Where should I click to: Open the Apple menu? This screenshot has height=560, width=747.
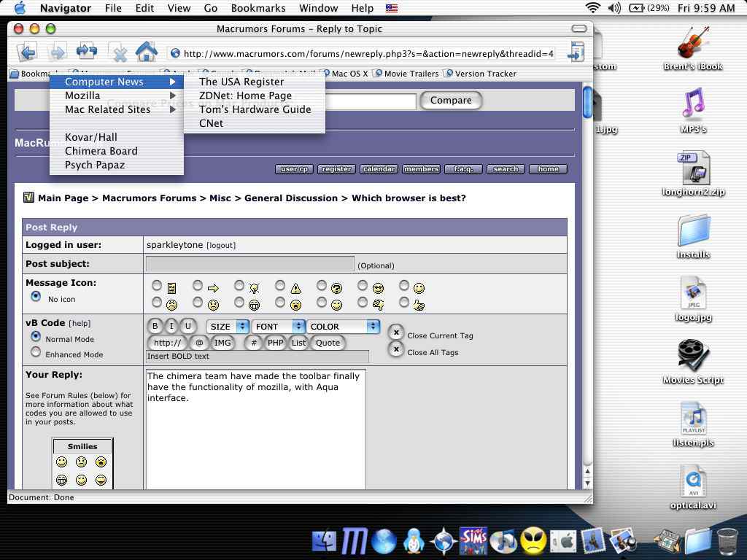[20, 7]
